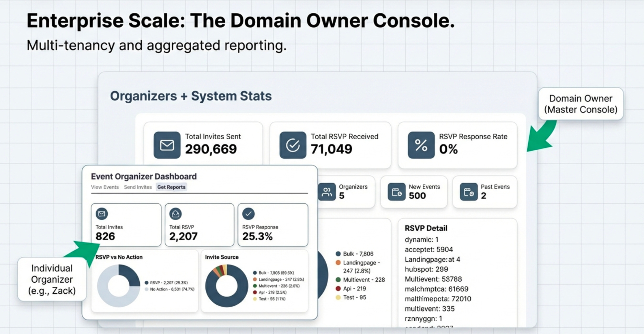Click the Domain Owner (Master Console) label

coord(581,104)
